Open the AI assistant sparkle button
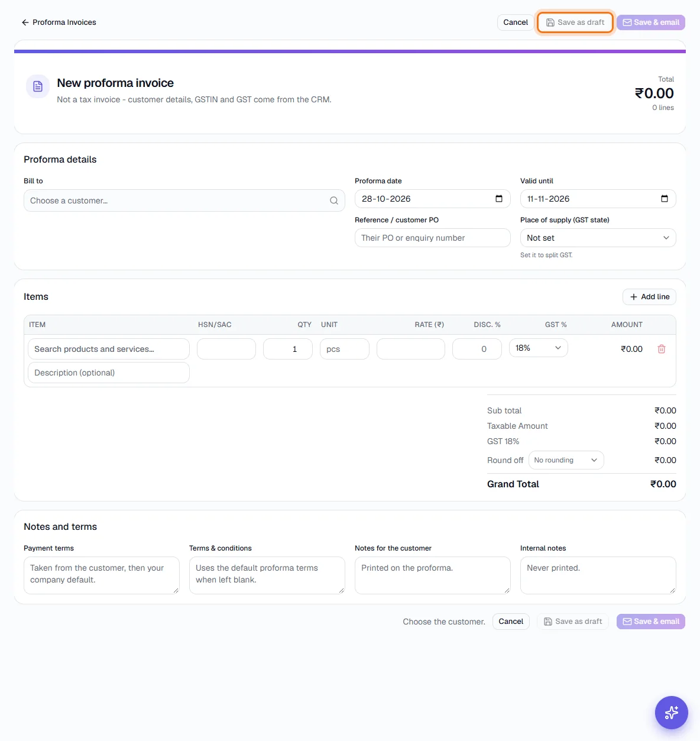 click(672, 713)
